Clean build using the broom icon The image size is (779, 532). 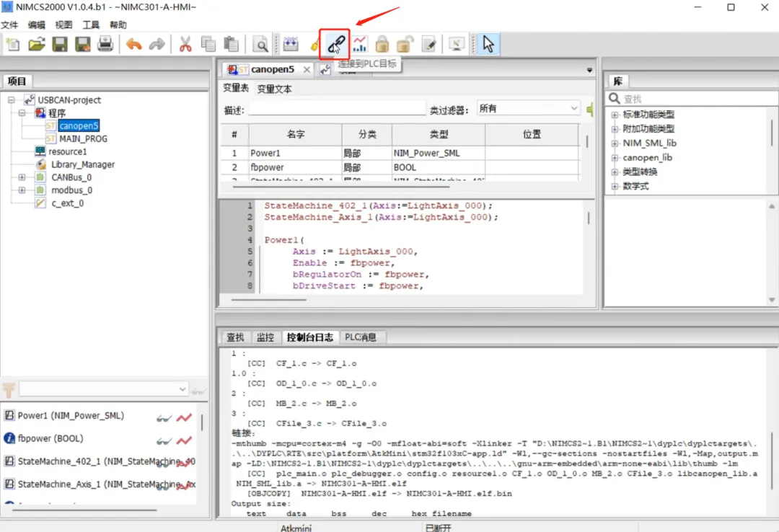point(314,44)
